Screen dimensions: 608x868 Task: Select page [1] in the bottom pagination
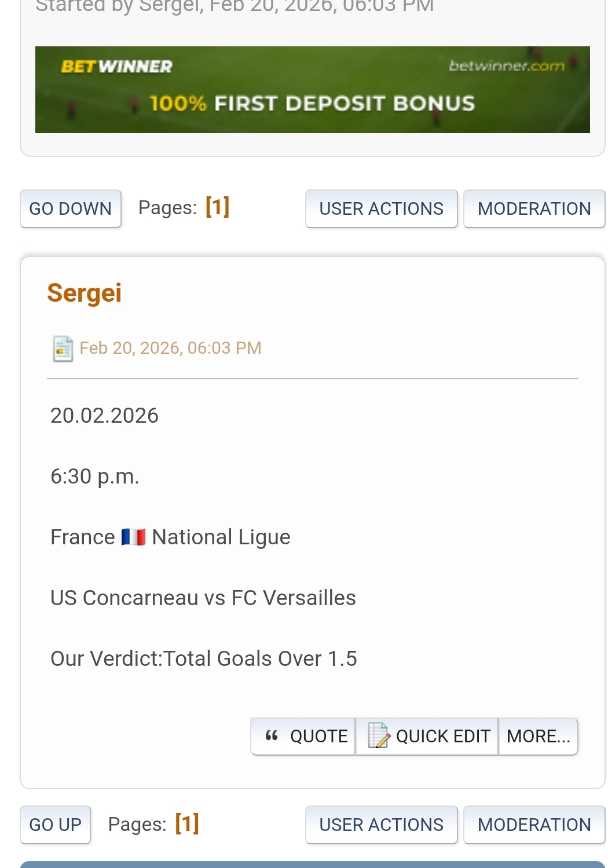(x=187, y=823)
